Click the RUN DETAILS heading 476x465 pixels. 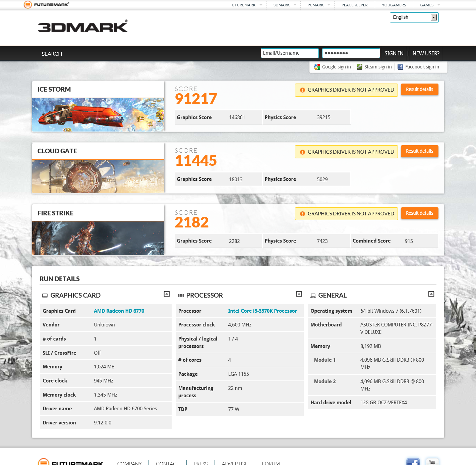click(60, 279)
